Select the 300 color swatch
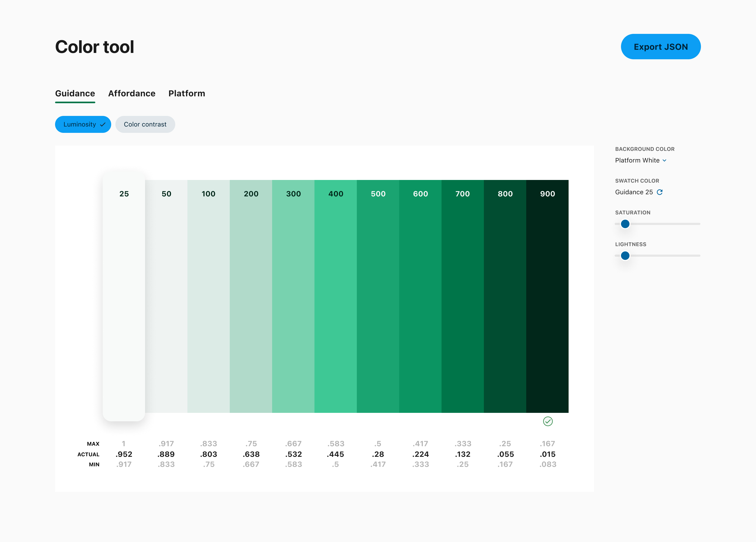The height and width of the screenshot is (542, 756). (x=293, y=296)
